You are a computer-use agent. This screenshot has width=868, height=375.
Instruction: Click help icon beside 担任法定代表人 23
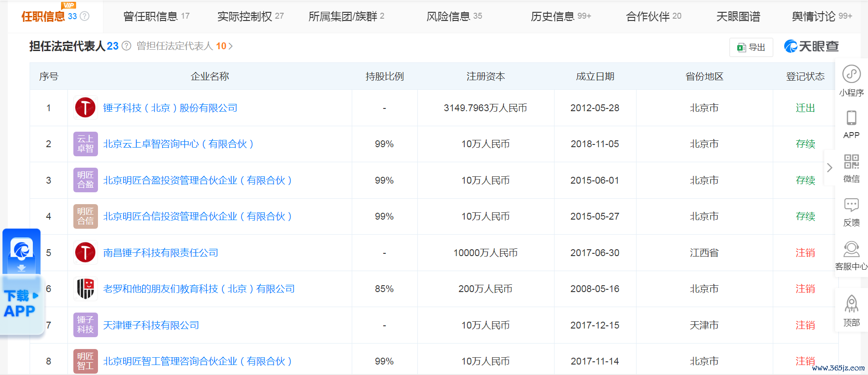pos(127,46)
